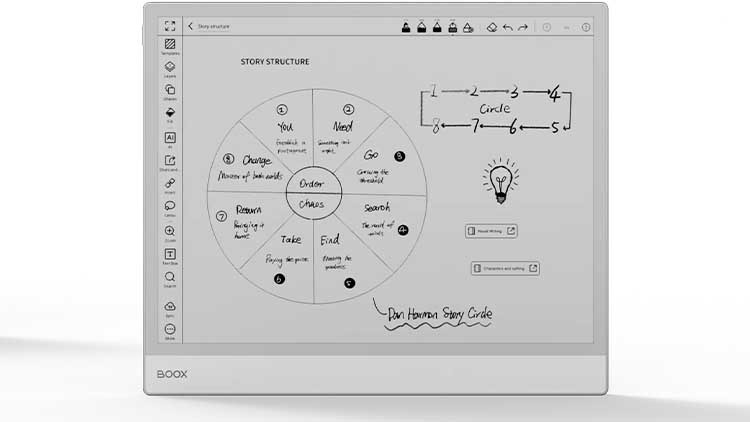The height and width of the screenshot is (422, 750).
Task: Select the Fill bucket tool
Action: tap(170, 114)
